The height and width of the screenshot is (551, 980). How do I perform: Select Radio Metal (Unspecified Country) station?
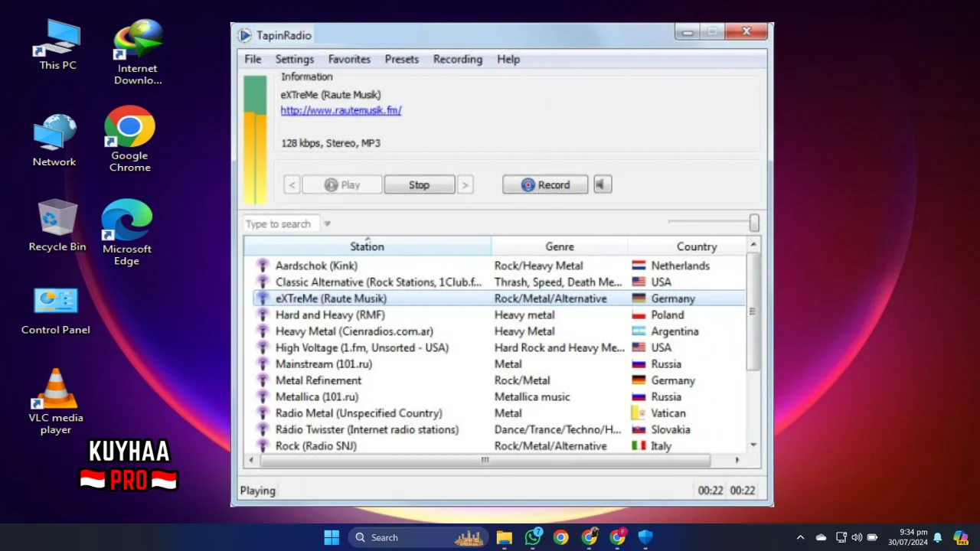359,413
